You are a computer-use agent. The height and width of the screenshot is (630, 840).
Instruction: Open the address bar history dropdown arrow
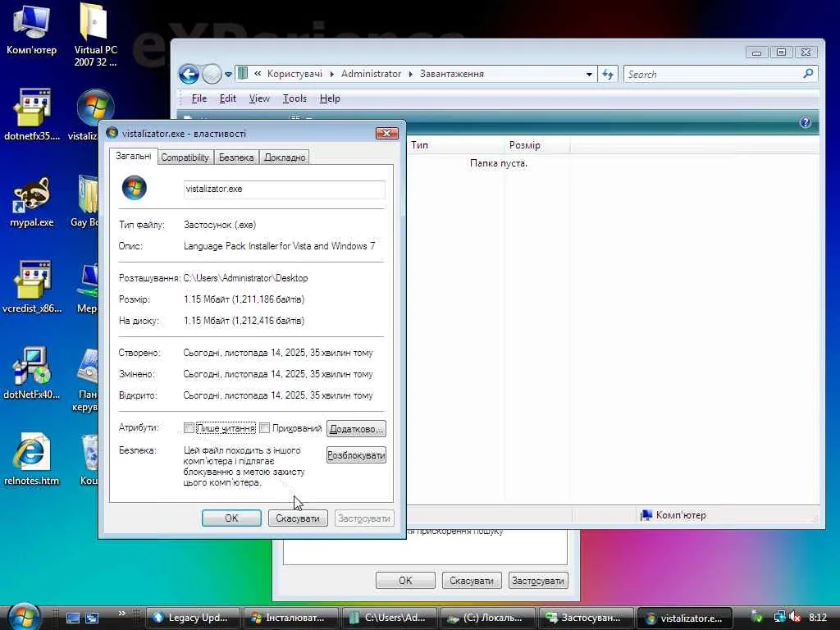(589, 74)
